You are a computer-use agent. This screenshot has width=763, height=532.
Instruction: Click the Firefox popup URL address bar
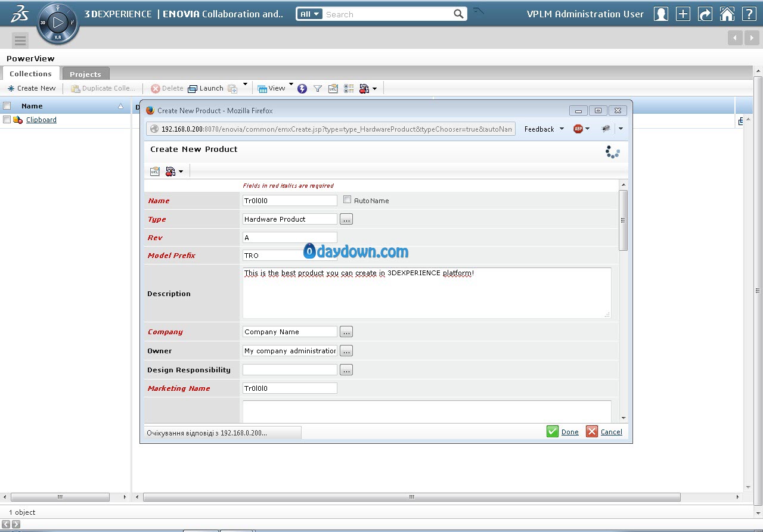331,129
